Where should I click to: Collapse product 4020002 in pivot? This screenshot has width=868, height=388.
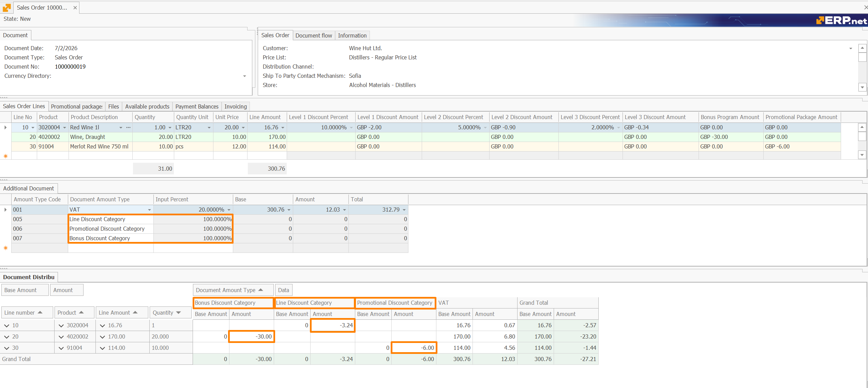coord(61,337)
